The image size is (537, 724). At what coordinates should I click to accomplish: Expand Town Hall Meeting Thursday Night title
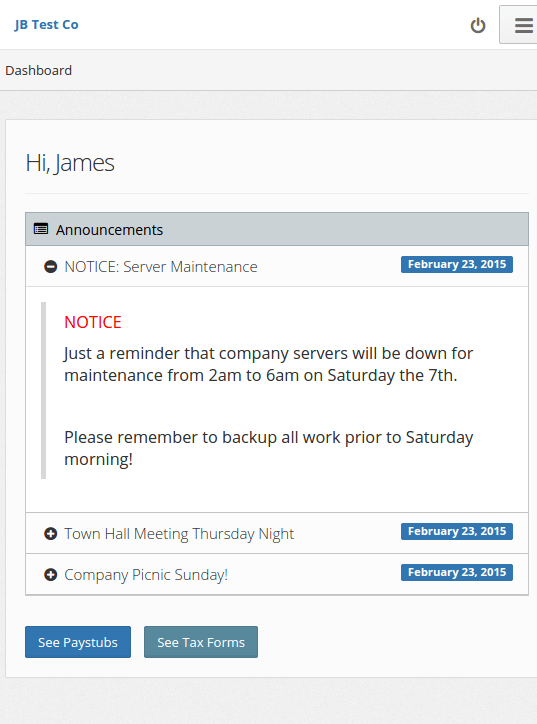pyautogui.click(x=179, y=534)
